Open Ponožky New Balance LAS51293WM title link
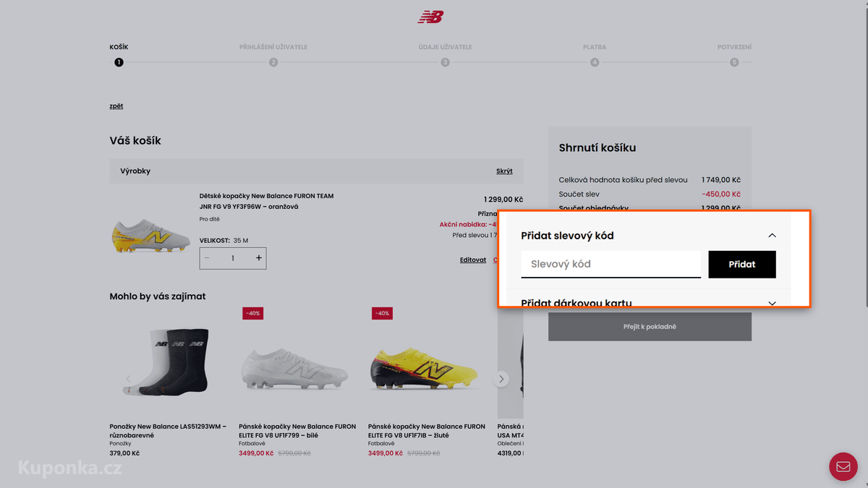Screen dimensions: 868x488 pyautogui.click(x=168, y=431)
